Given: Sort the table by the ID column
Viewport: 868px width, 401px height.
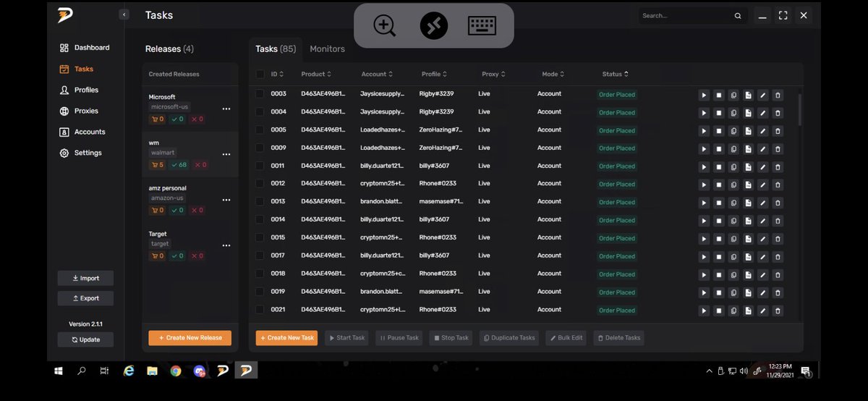Looking at the screenshot, I should [277, 74].
